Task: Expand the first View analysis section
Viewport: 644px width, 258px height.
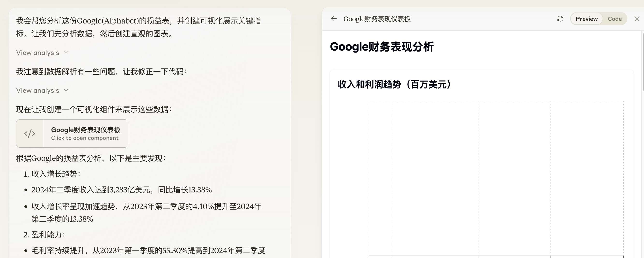Action: [42, 53]
